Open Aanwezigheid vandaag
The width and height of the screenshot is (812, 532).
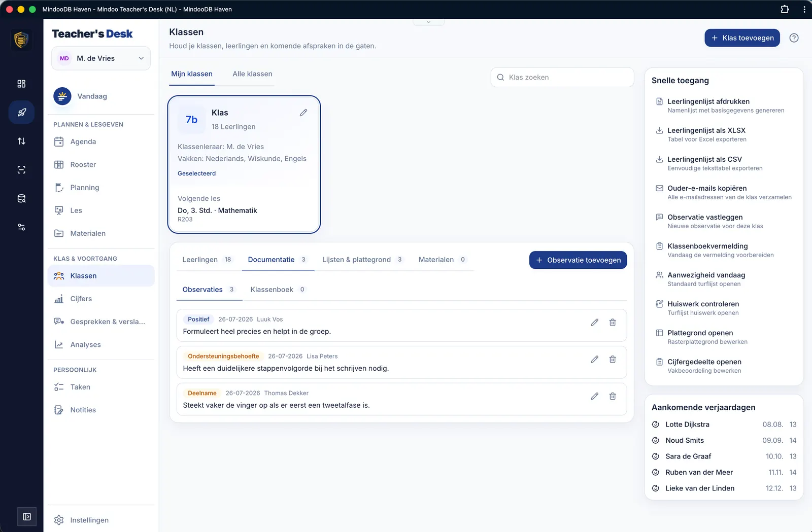[x=724, y=279]
